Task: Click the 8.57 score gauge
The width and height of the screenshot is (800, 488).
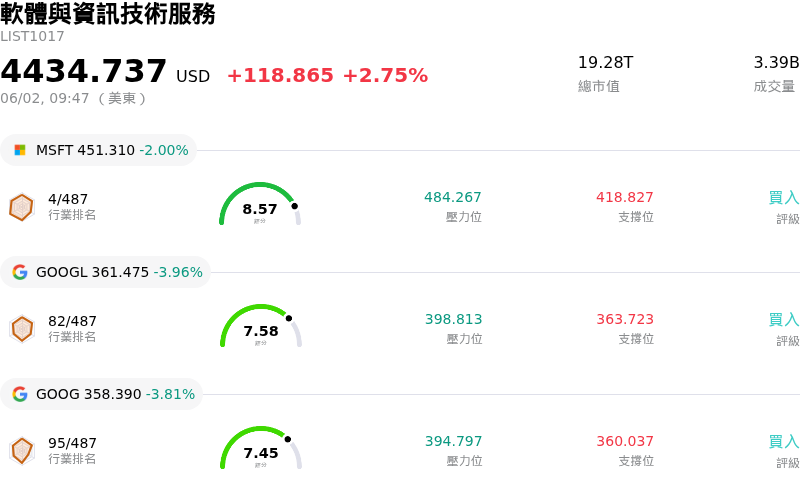Action: (260, 204)
